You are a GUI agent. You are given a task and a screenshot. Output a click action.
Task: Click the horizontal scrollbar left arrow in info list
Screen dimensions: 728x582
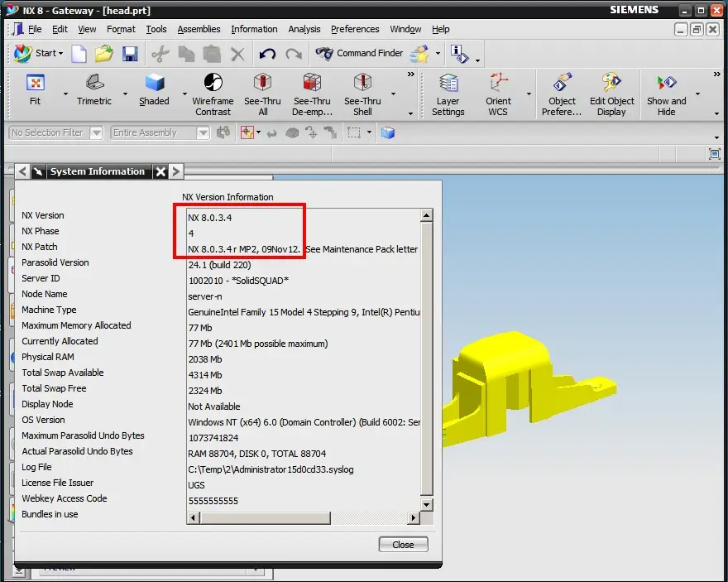pyautogui.click(x=194, y=518)
